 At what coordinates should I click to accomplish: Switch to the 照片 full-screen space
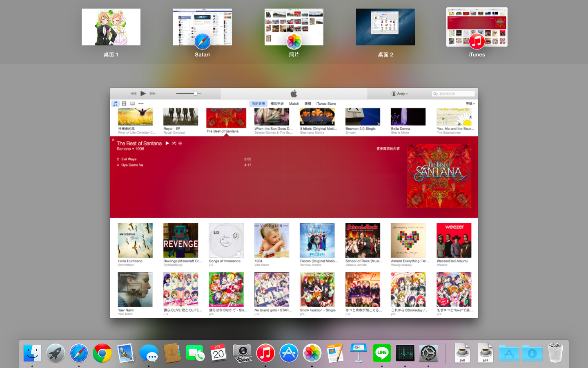click(294, 27)
